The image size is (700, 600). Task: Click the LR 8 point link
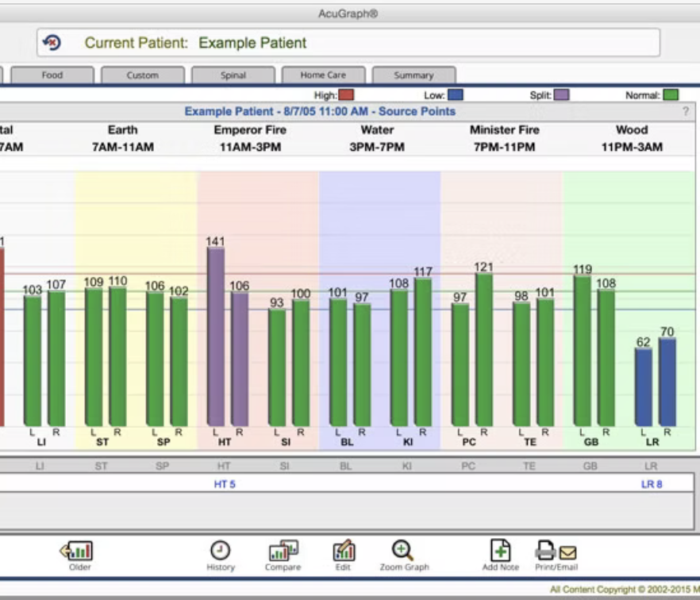652,484
